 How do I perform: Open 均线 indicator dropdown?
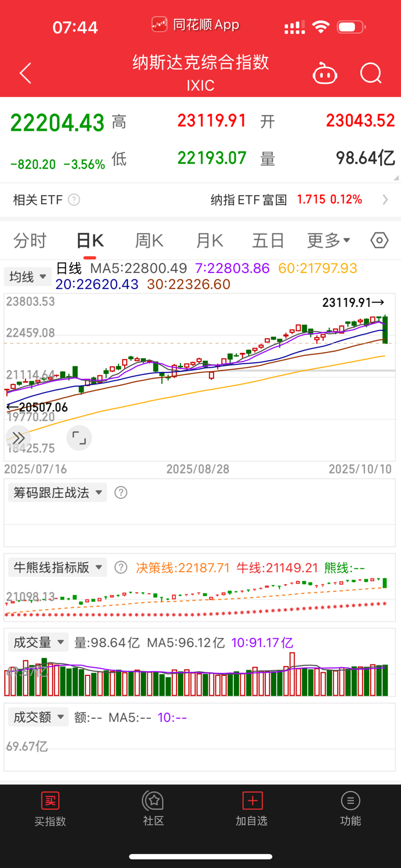coord(28,277)
